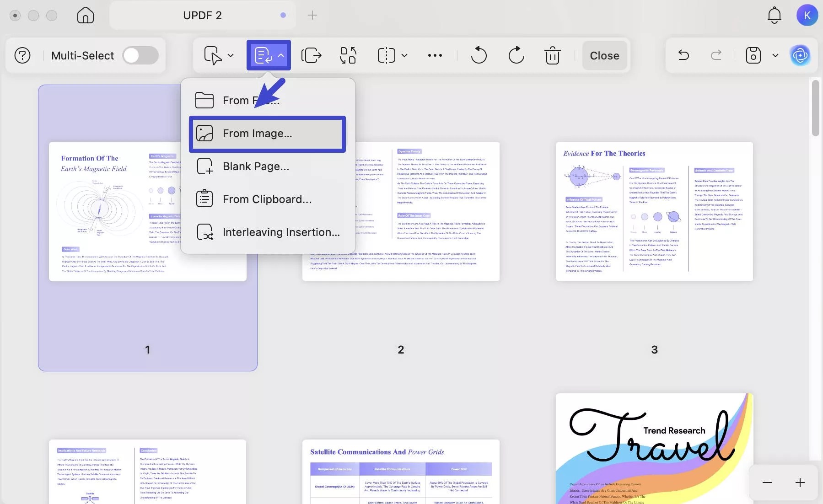Rotate pages clockwise
823x504 pixels.
click(516, 55)
